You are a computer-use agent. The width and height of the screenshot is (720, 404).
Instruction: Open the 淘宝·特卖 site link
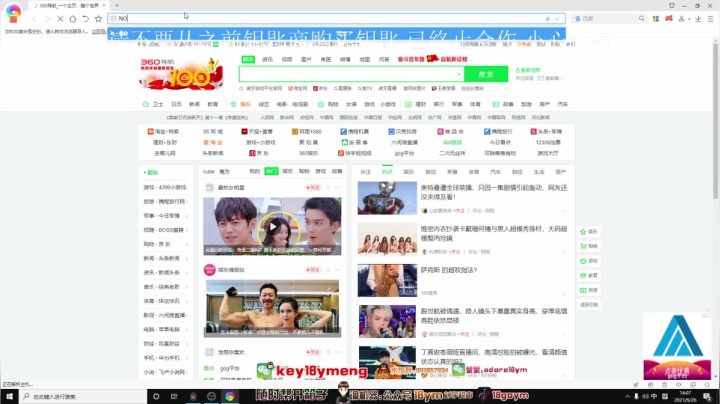[x=163, y=132]
